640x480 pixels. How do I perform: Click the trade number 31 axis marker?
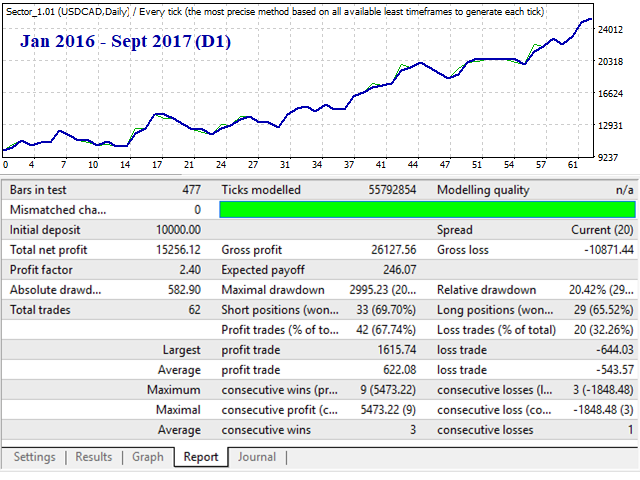click(x=284, y=164)
